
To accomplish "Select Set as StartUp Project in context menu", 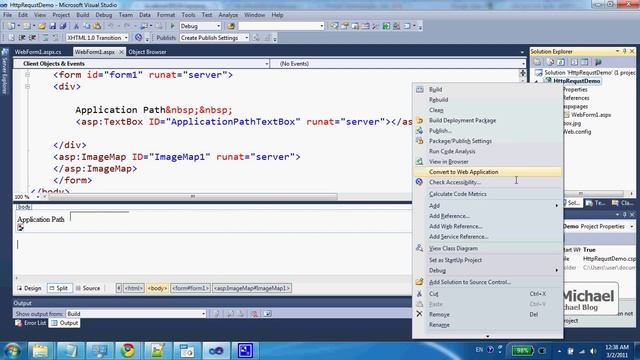I will (x=487, y=260).
